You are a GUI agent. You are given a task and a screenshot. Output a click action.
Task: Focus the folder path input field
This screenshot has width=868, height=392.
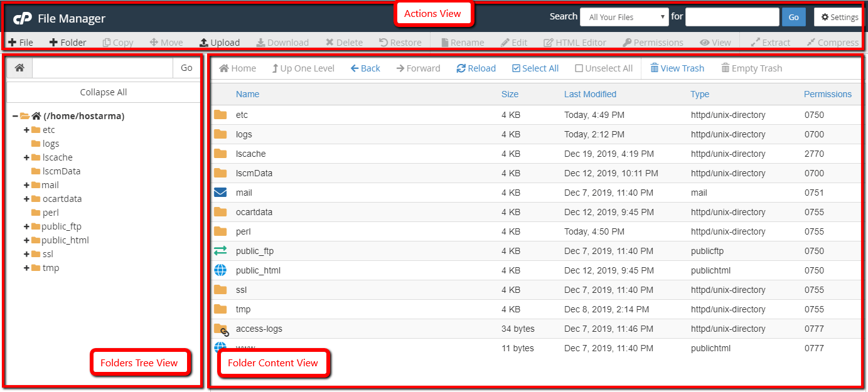point(102,68)
